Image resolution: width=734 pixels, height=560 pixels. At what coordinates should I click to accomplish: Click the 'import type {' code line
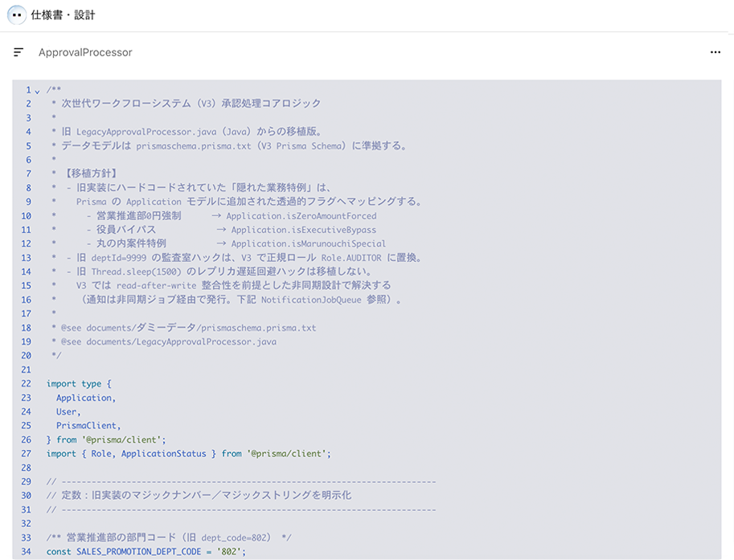pyautogui.click(x=79, y=383)
